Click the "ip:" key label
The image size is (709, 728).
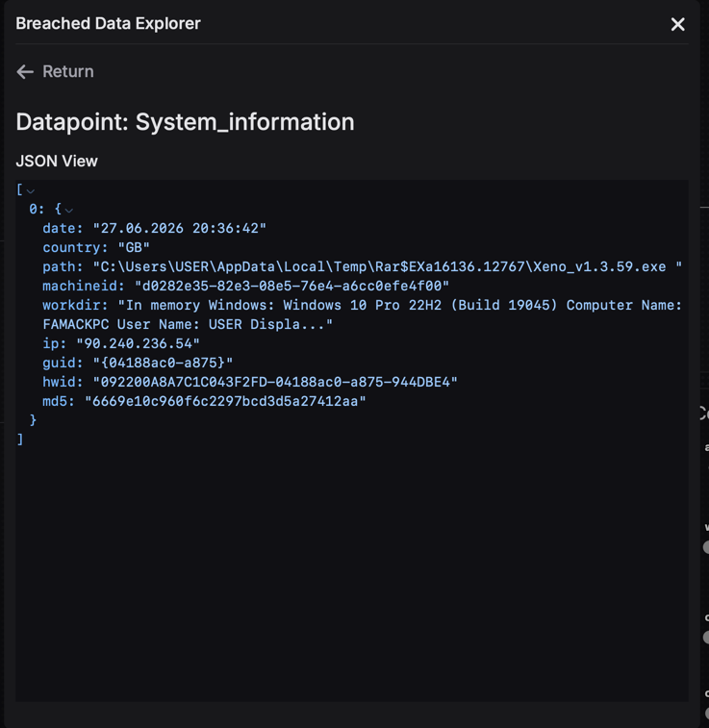coord(54,343)
